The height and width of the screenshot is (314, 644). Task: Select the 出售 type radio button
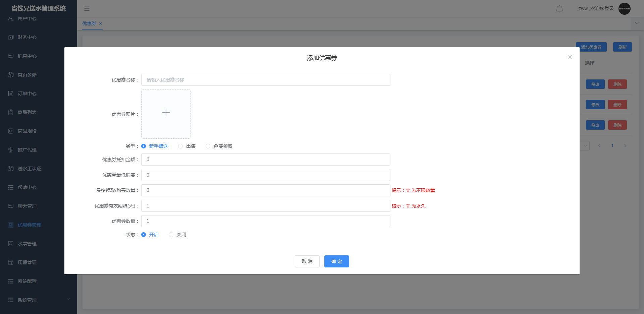pos(180,146)
